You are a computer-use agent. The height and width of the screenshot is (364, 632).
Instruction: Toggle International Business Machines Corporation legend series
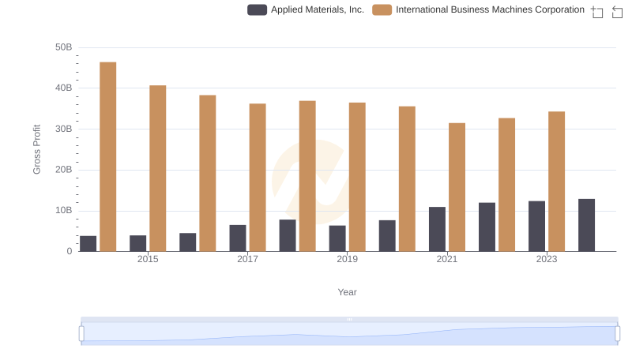478,9
